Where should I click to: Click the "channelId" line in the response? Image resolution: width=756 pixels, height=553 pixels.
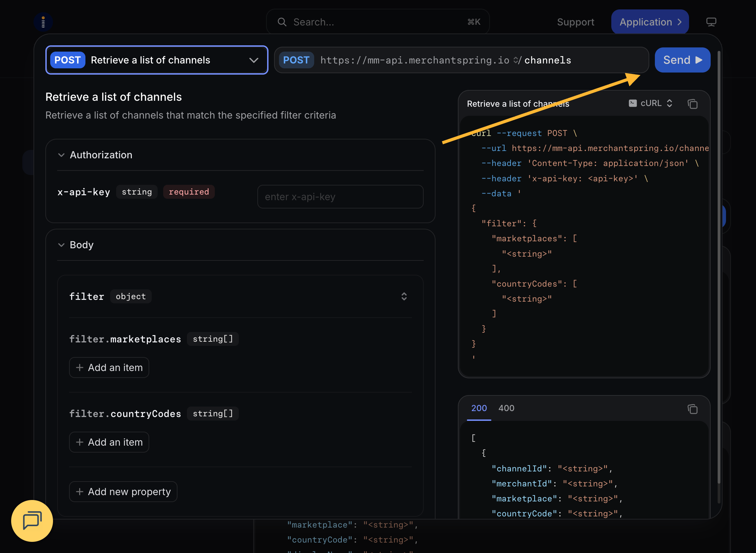[552, 469]
